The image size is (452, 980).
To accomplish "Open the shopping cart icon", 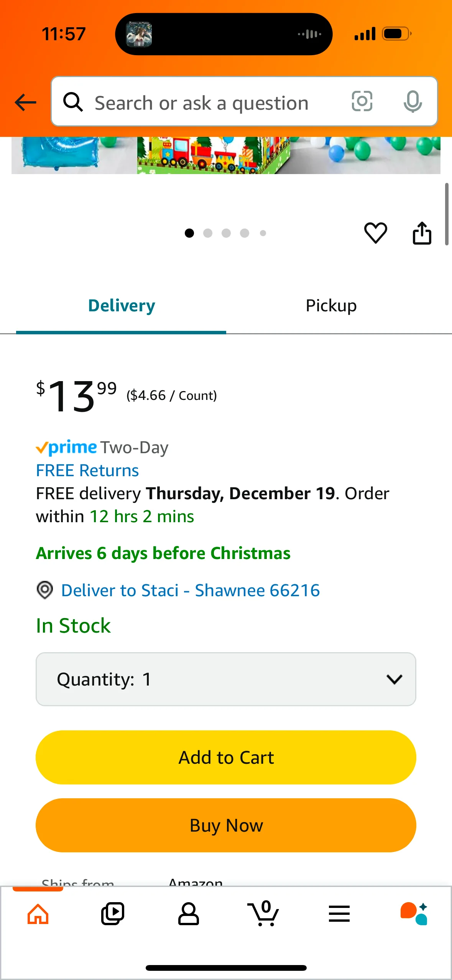I will [263, 914].
